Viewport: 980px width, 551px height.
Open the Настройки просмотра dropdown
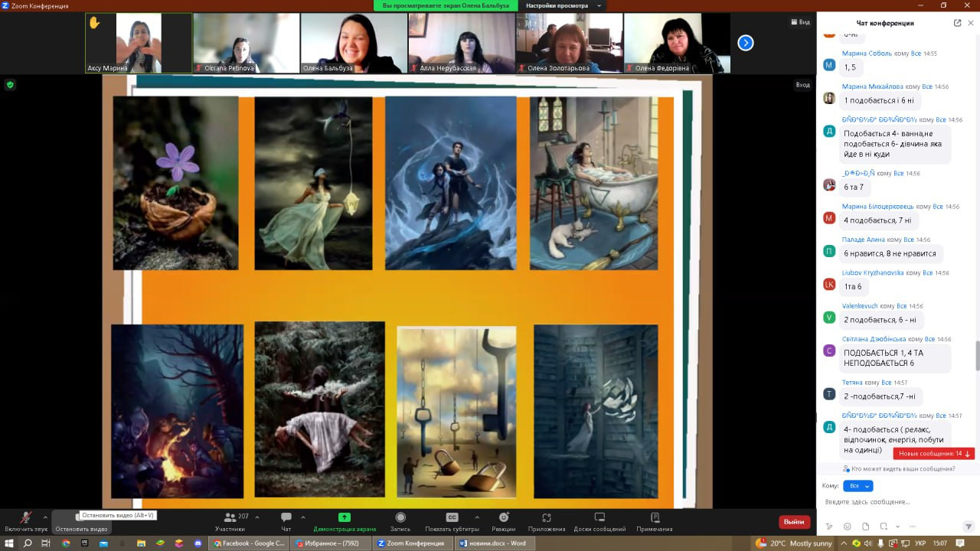(x=562, y=5)
